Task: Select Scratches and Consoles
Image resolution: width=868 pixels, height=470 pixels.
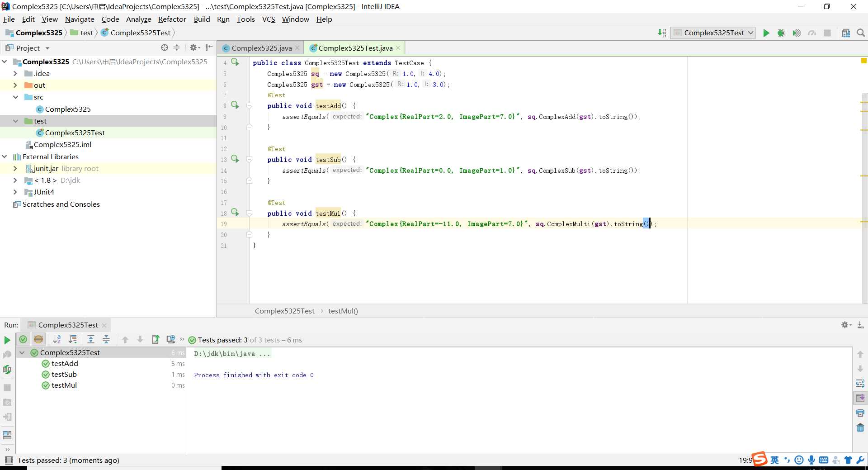Action: 61,204
